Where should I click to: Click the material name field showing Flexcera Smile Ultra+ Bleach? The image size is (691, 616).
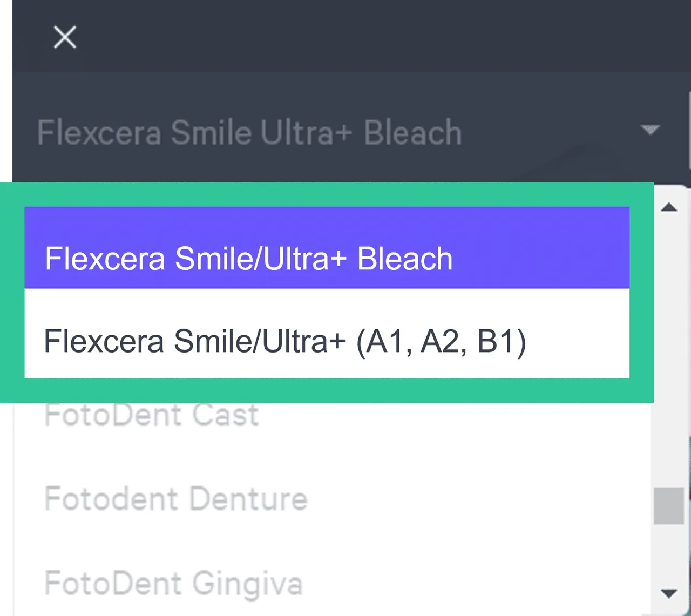[x=249, y=131]
